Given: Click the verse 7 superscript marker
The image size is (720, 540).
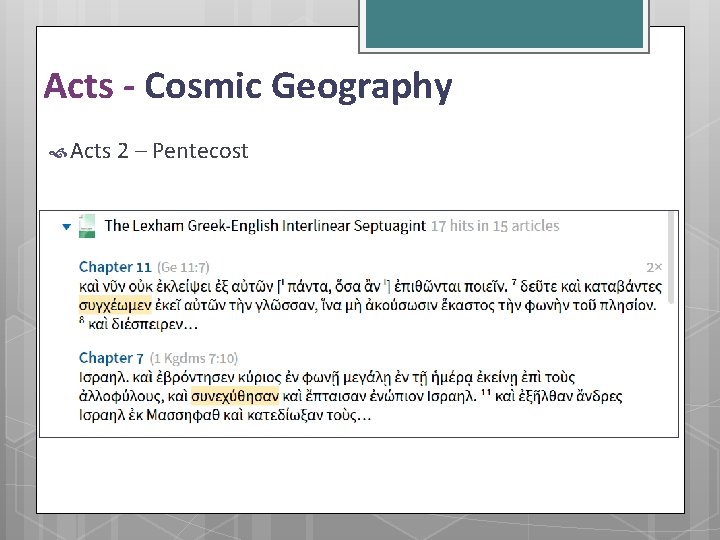Looking at the screenshot, I should [x=514, y=282].
